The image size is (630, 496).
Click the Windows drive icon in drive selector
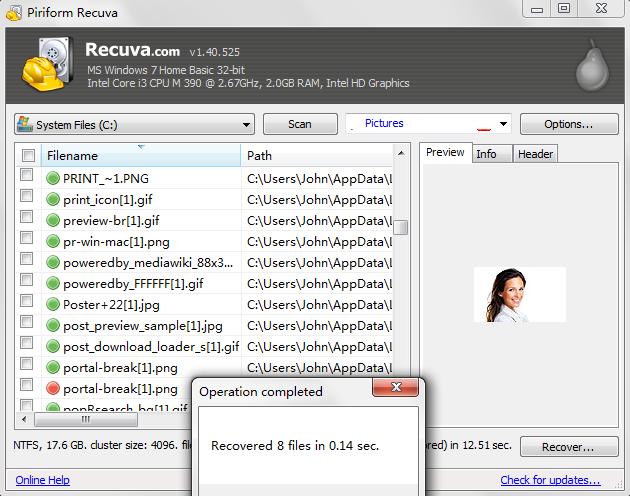pyautogui.click(x=25, y=124)
